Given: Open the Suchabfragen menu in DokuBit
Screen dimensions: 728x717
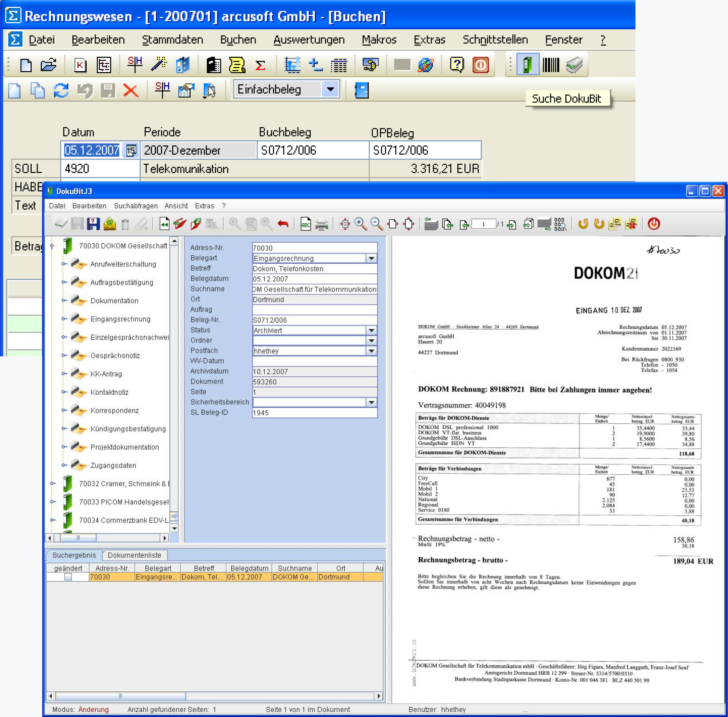Looking at the screenshot, I should click(136, 206).
